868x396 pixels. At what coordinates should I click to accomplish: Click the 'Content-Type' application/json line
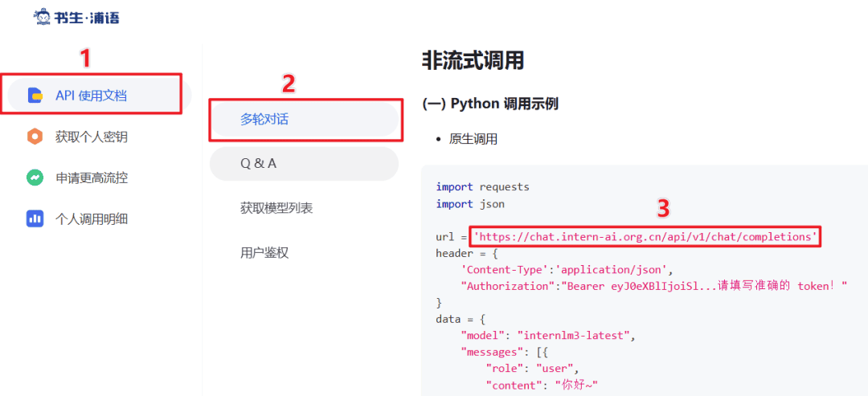pyautogui.click(x=567, y=270)
